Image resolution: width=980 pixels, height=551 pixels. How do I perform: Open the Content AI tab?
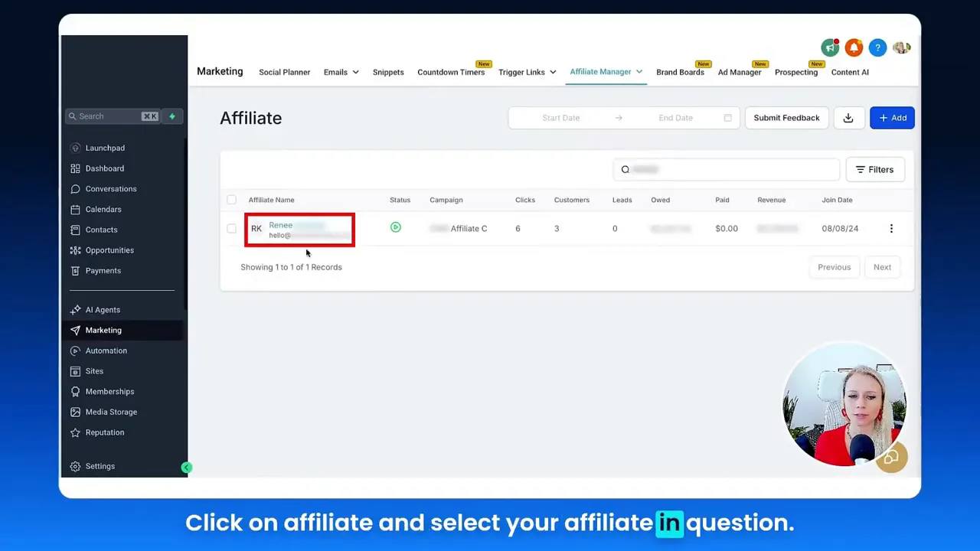[850, 72]
